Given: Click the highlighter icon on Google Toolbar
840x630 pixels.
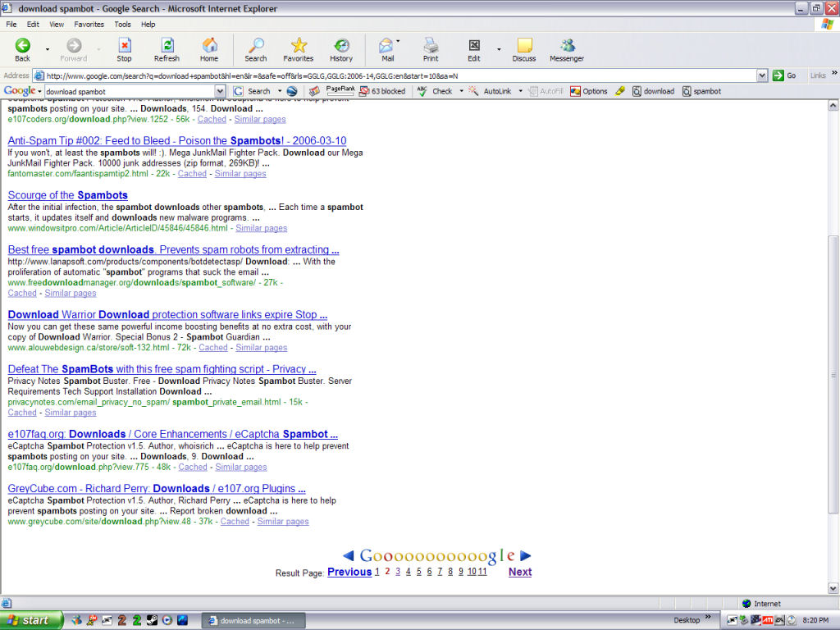Looking at the screenshot, I should pos(620,91).
